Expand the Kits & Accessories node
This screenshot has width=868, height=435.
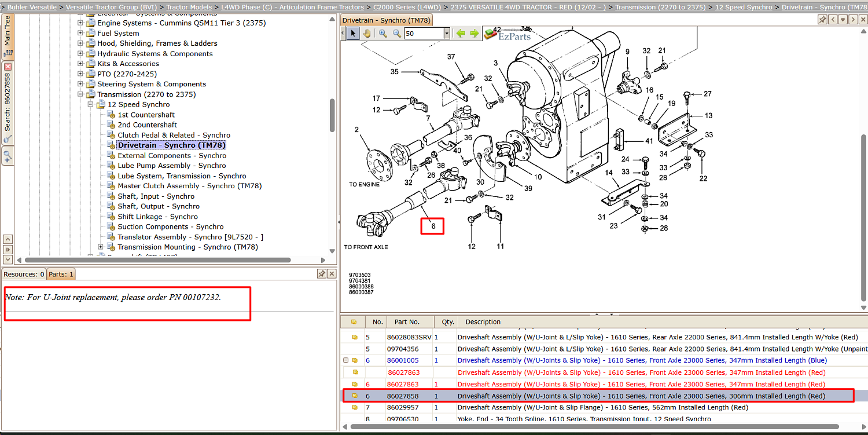click(x=80, y=64)
